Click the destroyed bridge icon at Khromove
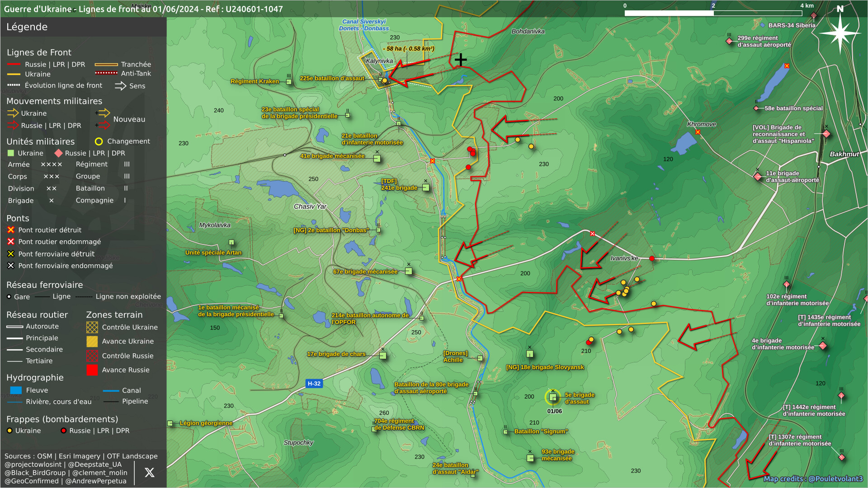This screenshot has width=868, height=488. click(698, 132)
